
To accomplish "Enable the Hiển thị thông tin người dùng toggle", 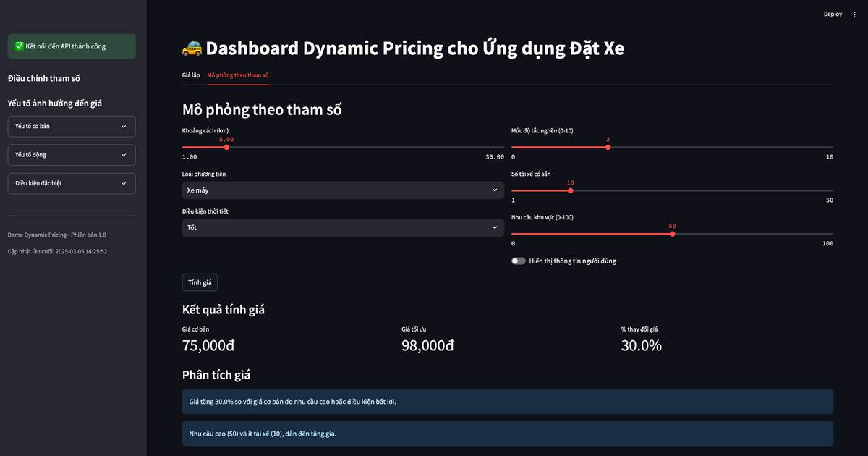I will (x=518, y=261).
